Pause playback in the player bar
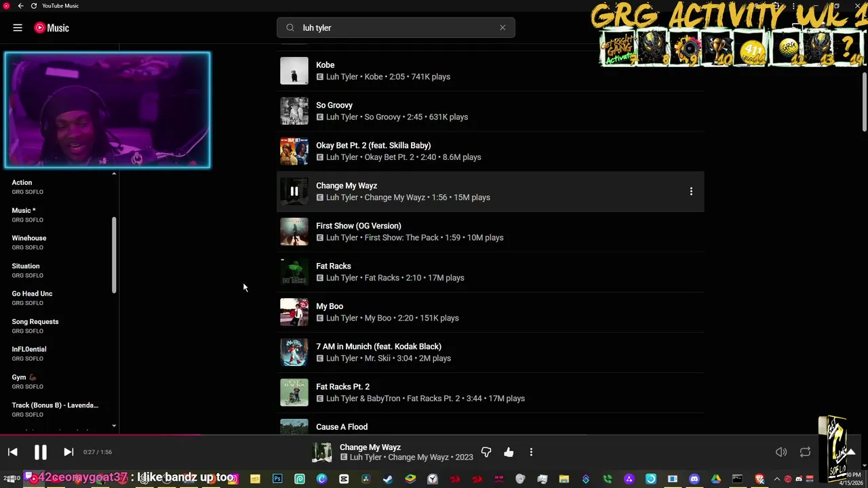The image size is (868, 488). 40,451
